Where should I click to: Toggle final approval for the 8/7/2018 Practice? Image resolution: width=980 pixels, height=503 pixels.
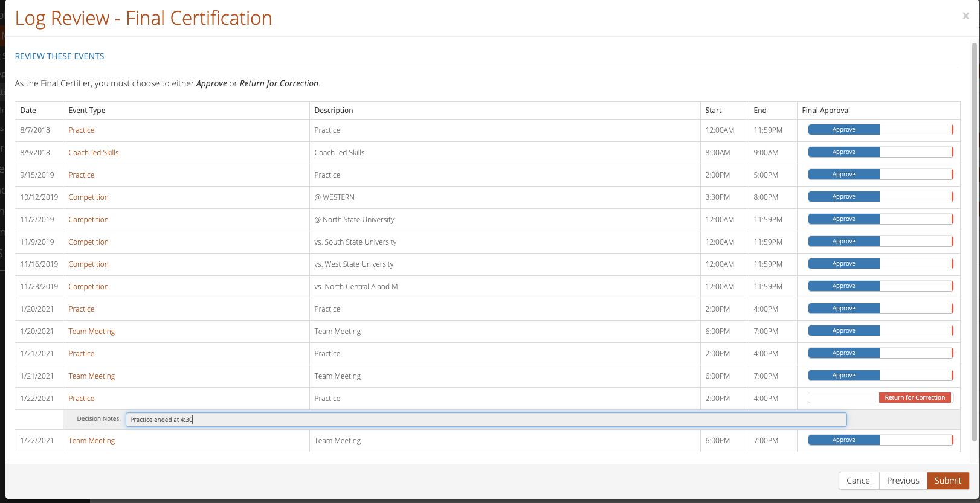click(x=880, y=130)
